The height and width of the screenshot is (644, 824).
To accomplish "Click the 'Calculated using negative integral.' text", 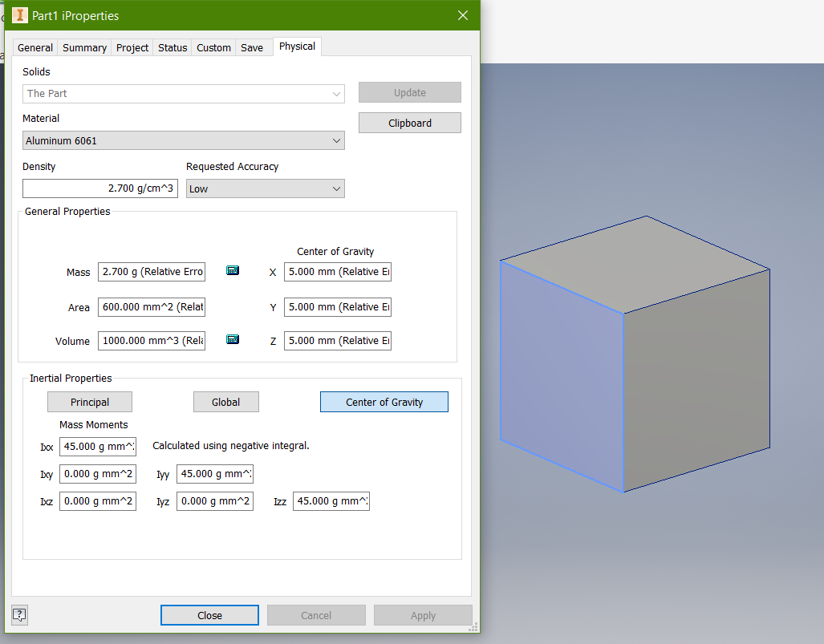I will pyautogui.click(x=231, y=445).
